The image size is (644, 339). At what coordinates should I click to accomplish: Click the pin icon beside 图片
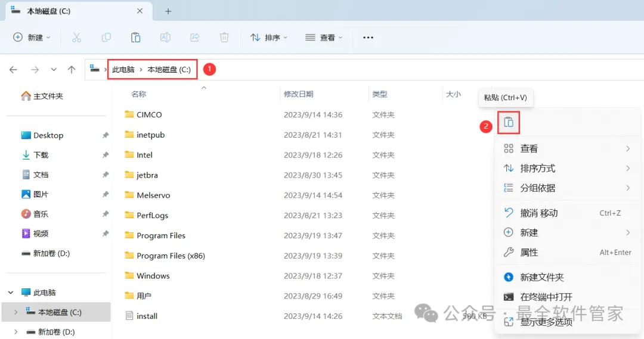point(106,195)
